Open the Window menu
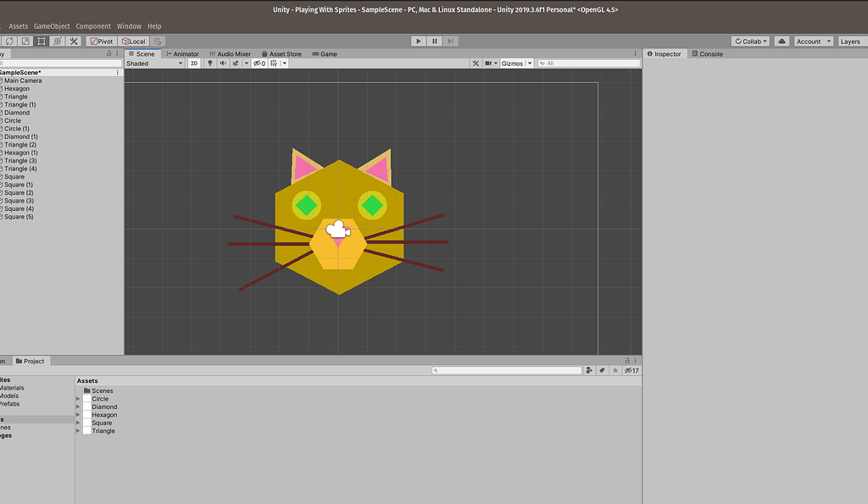Image resolution: width=868 pixels, height=504 pixels. 129,25
